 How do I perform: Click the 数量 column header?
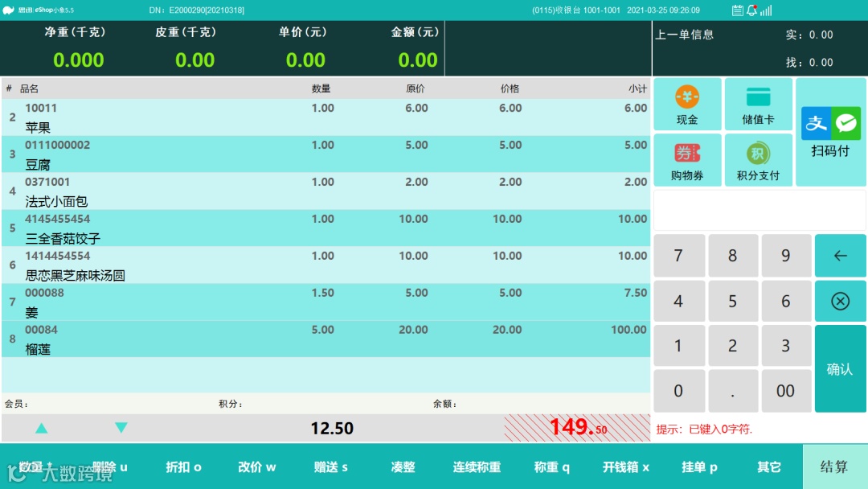(321, 88)
